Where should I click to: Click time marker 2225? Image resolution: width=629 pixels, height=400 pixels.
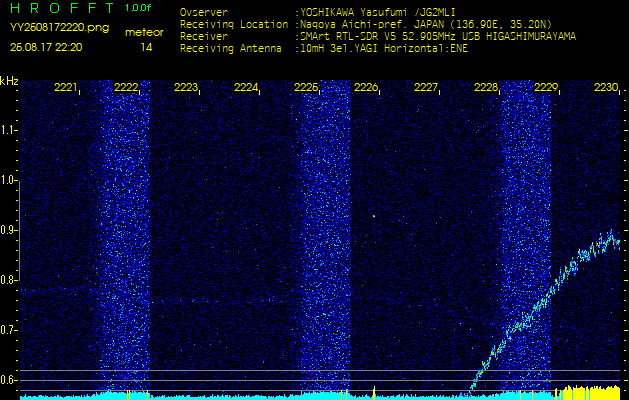click(x=306, y=87)
